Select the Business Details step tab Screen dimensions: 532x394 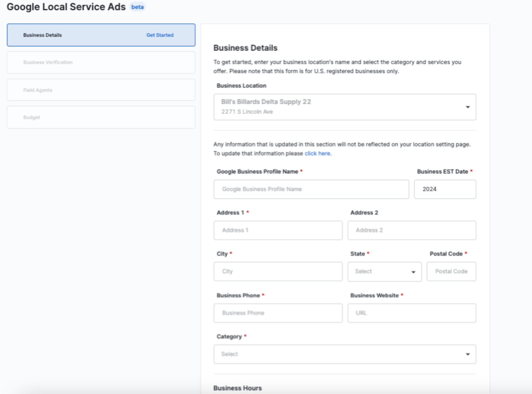pos(42,35)
